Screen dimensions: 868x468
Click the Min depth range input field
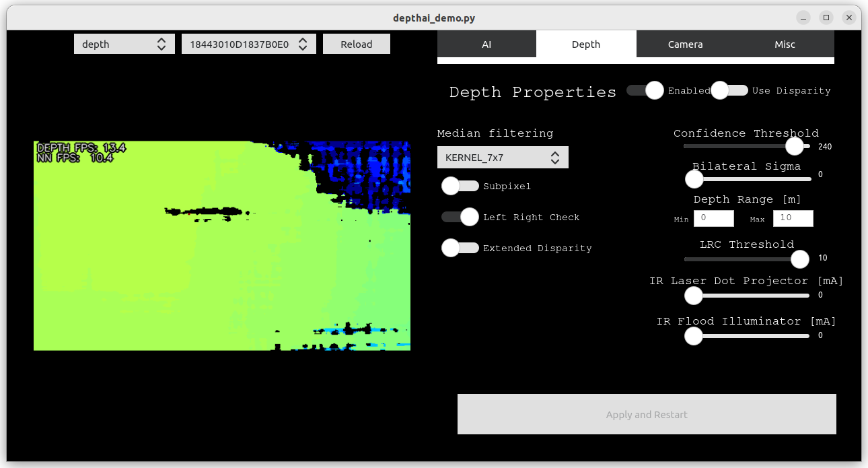[713, 218]
